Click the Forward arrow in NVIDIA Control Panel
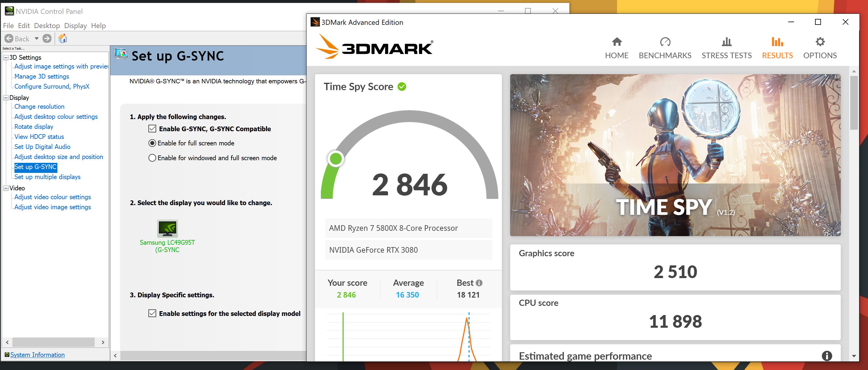This screenshot has height=370, width=868. (x=47, y=39)
